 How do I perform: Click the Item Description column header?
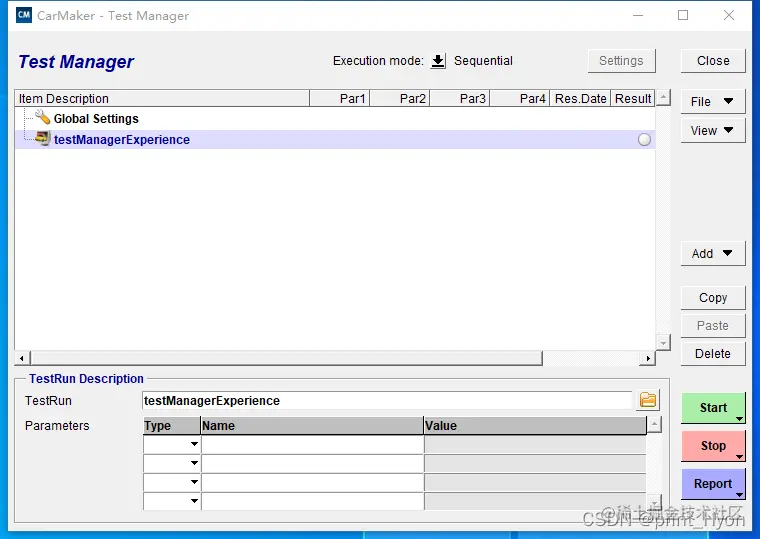162,98
